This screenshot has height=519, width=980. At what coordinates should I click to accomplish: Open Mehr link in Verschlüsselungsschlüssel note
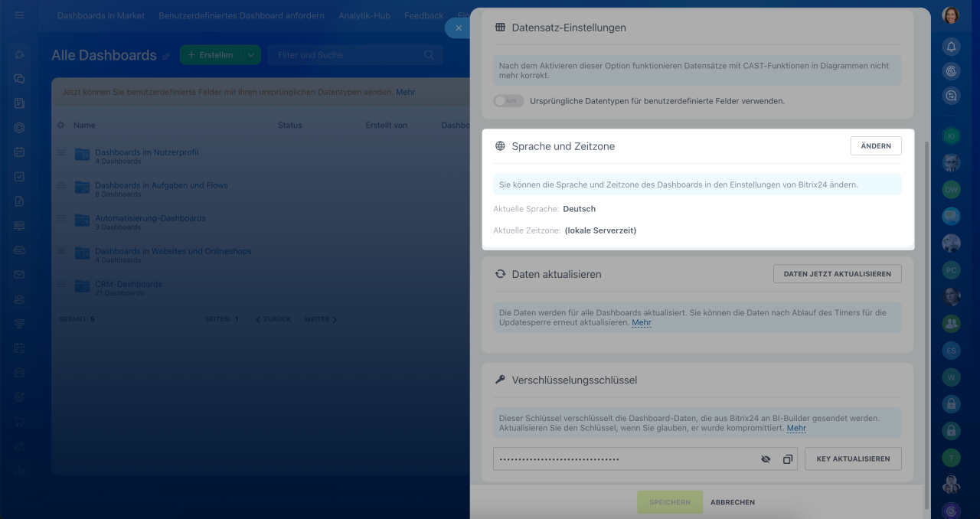click(796, 429)
